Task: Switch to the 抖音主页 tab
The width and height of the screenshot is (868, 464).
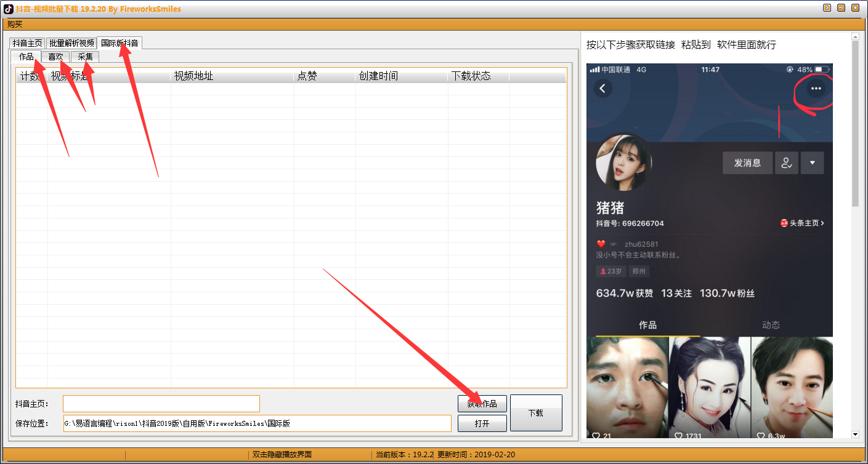Action: click(x=28, y=43)
